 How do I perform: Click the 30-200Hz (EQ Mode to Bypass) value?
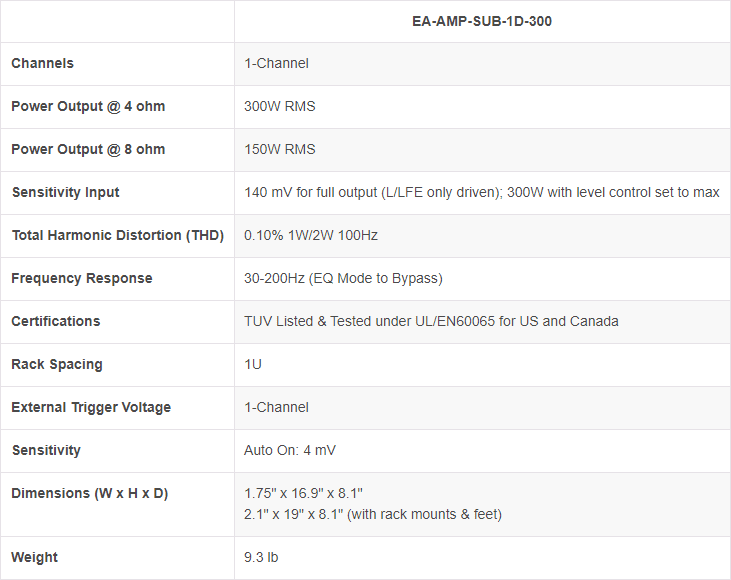(343, 279)
